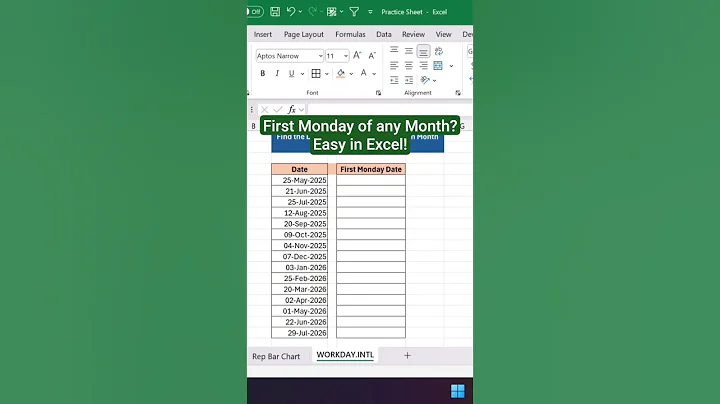Click the Wrap Text icon

click(x=439, y=51)
